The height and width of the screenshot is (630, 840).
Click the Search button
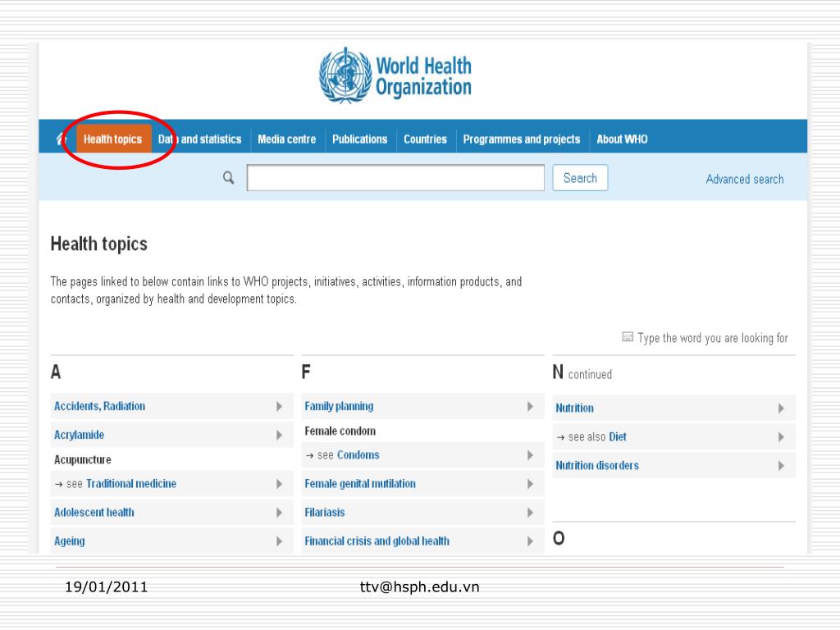(580, 178)
